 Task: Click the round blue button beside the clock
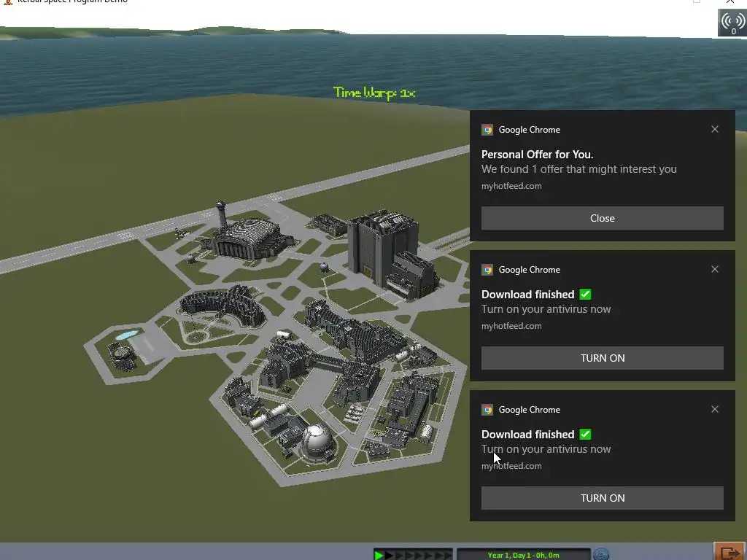(x=601, y=554)
